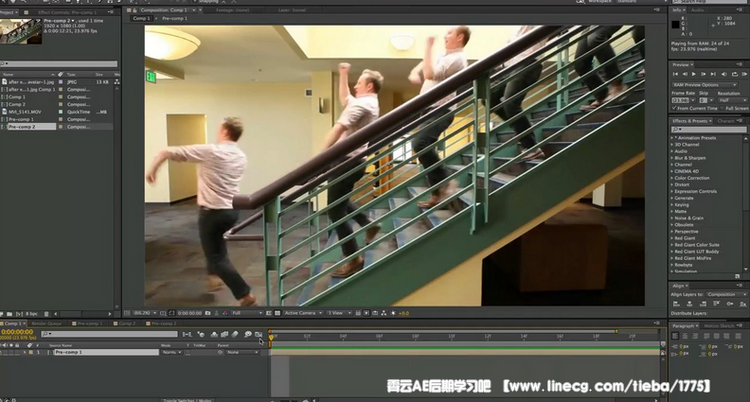Open the layer Mode Normal dropdown
Screen dimensions: 750x402
click(172, 352)
